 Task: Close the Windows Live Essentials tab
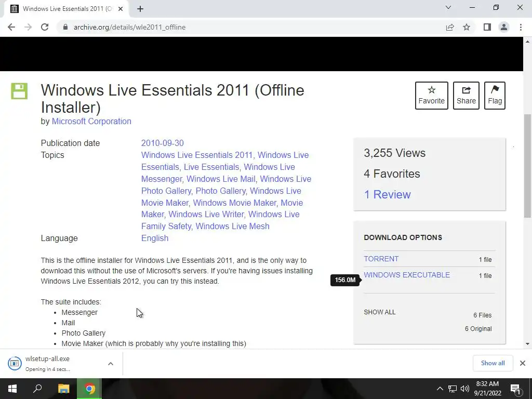[121, 9]
